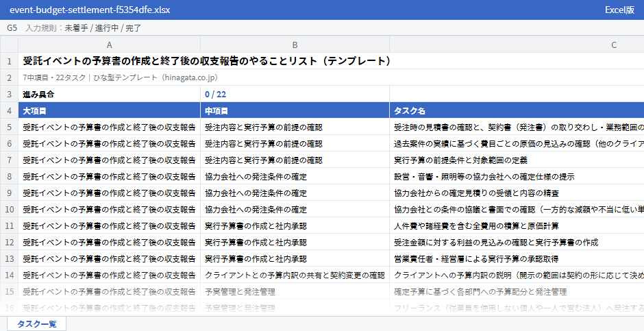This screenshot has height=331, width=644.
Task: Click file name event-budget-settlement-f5354dfe.xlsx
Action: (x=90, y=10)
